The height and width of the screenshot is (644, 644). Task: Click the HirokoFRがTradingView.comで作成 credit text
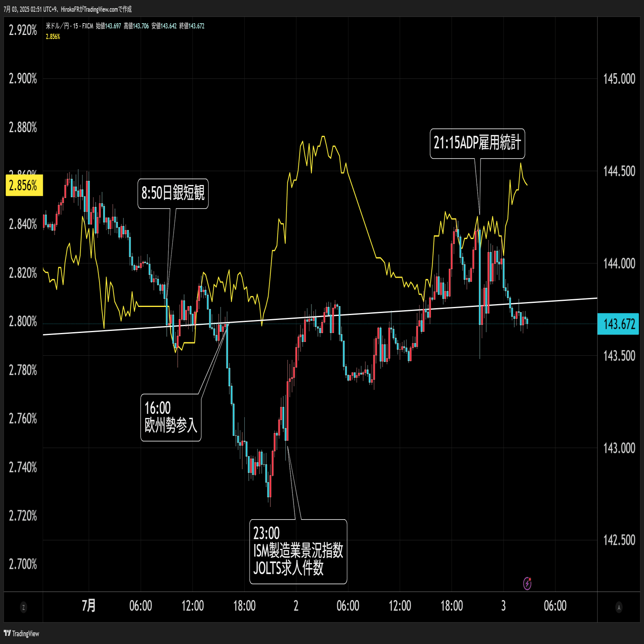[96, 9]
